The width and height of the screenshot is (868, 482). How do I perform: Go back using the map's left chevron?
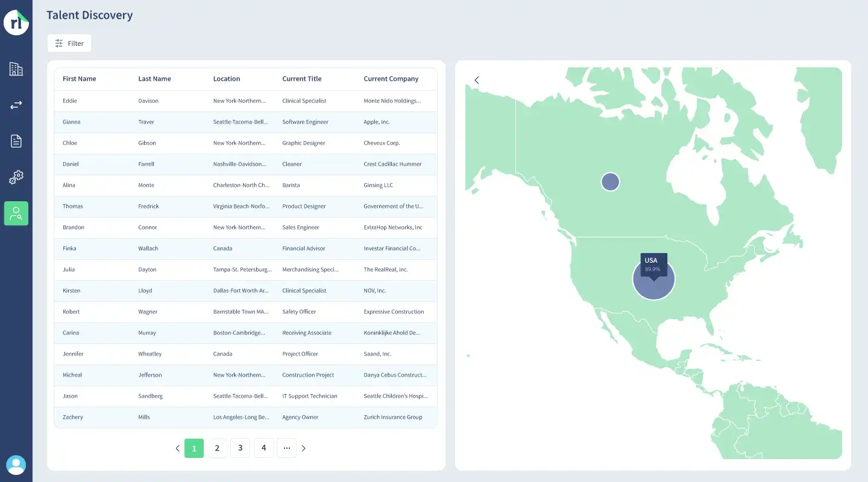coord(477,80)
